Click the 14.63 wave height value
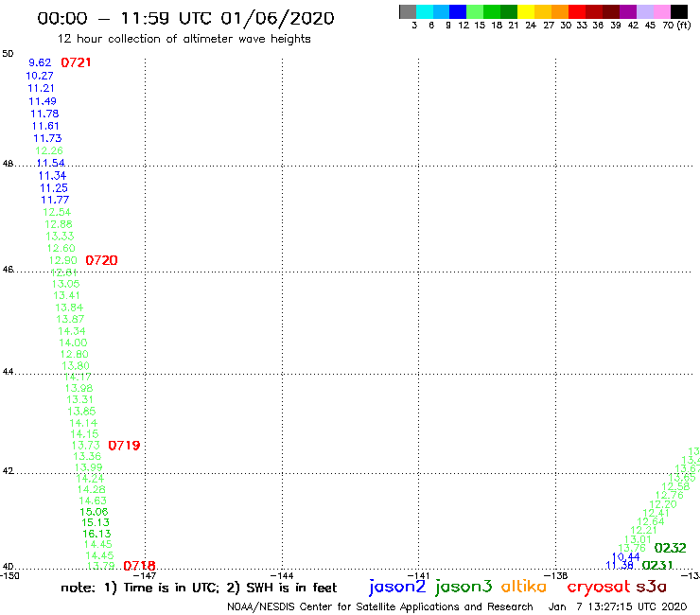Screen dimensions: 700x615 [93, 501]
